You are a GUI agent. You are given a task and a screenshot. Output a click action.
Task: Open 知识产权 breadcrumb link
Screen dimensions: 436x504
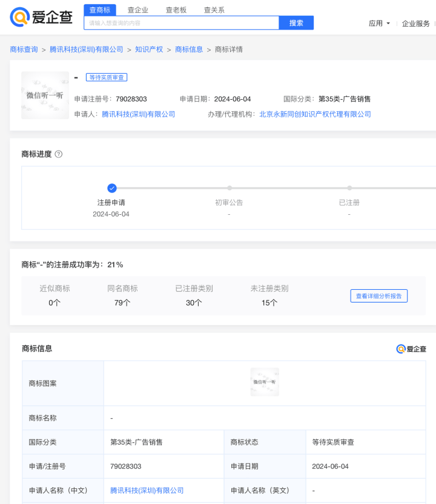click(x=149, y=50)
